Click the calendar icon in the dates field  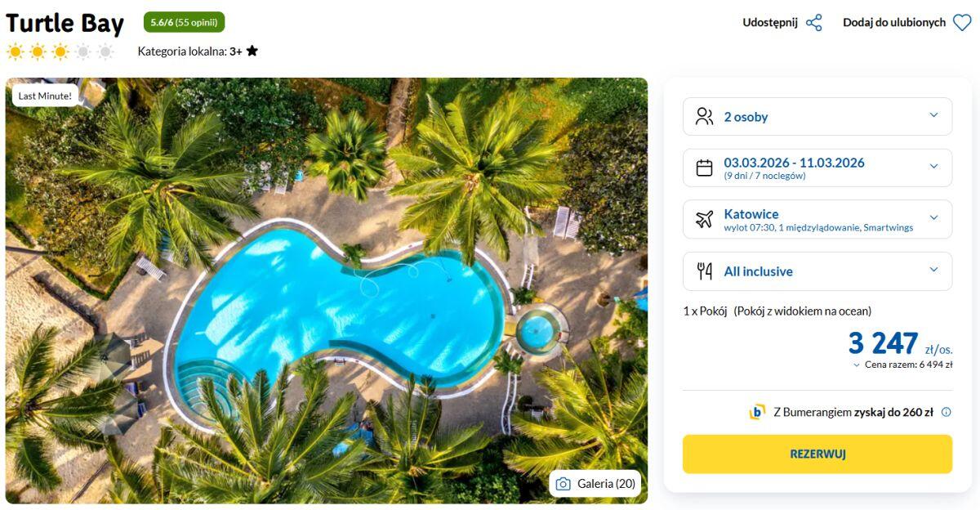tap(704, 168)
